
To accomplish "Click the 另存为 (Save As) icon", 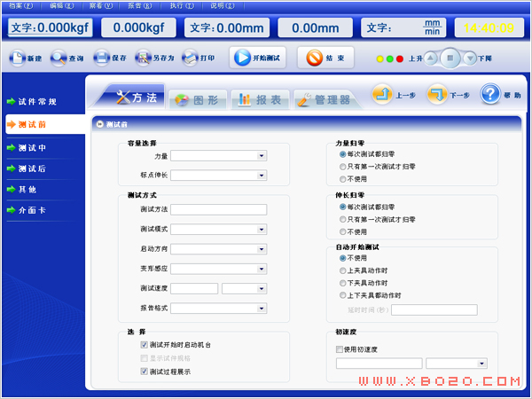I will [143, 59].
